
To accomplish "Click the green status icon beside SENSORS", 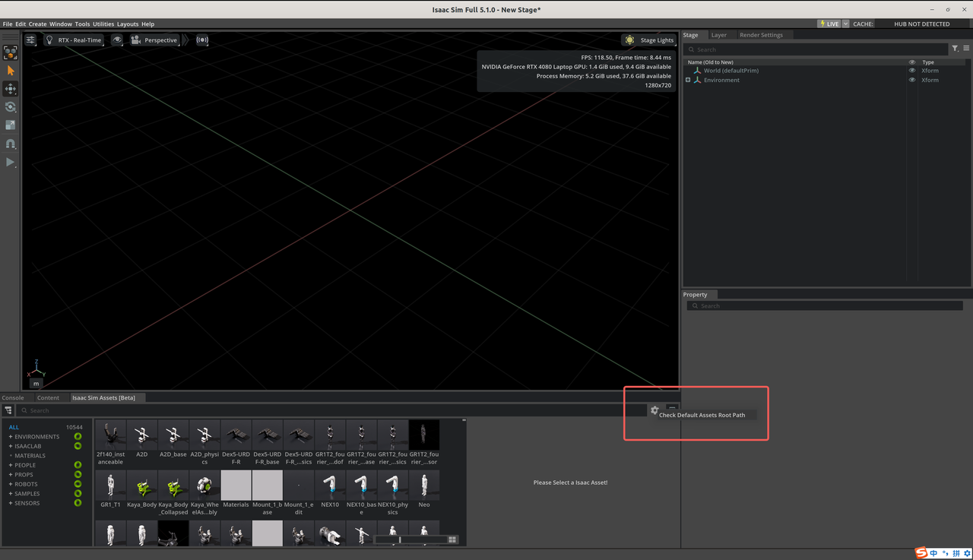I will (78, 503).
